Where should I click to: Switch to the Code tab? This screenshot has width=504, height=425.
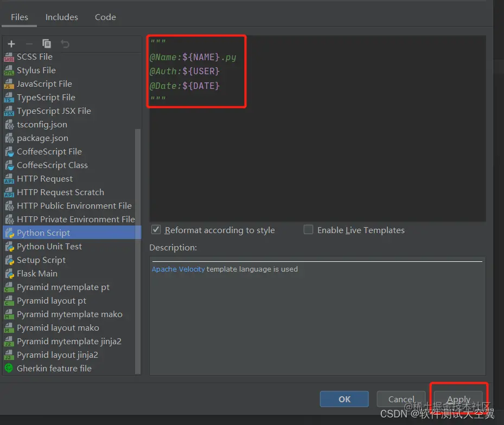[105, 17]
